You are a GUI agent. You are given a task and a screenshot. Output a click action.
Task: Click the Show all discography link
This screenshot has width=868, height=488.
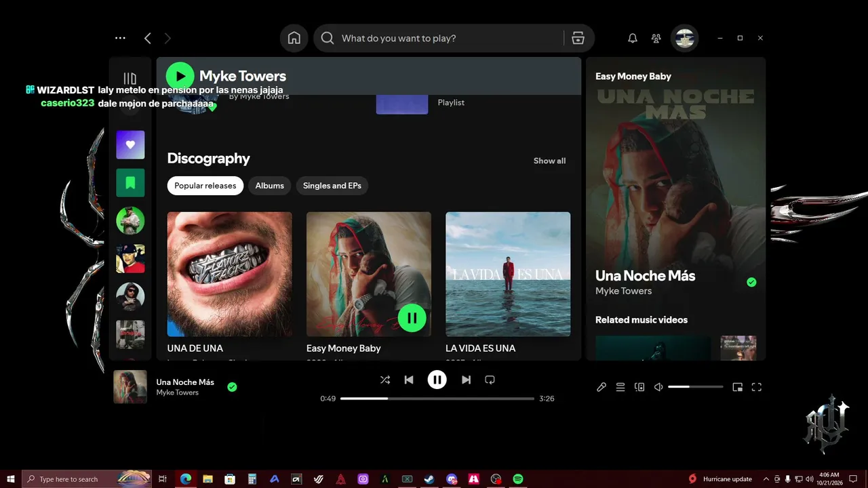(549, 161)
